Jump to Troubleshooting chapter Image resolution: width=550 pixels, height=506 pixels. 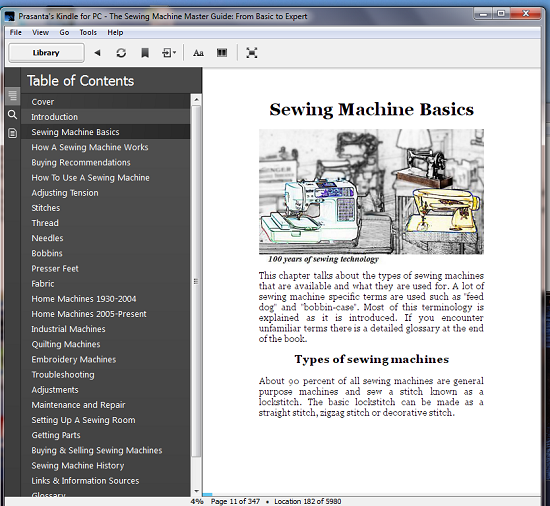click(x=63, y=375)
